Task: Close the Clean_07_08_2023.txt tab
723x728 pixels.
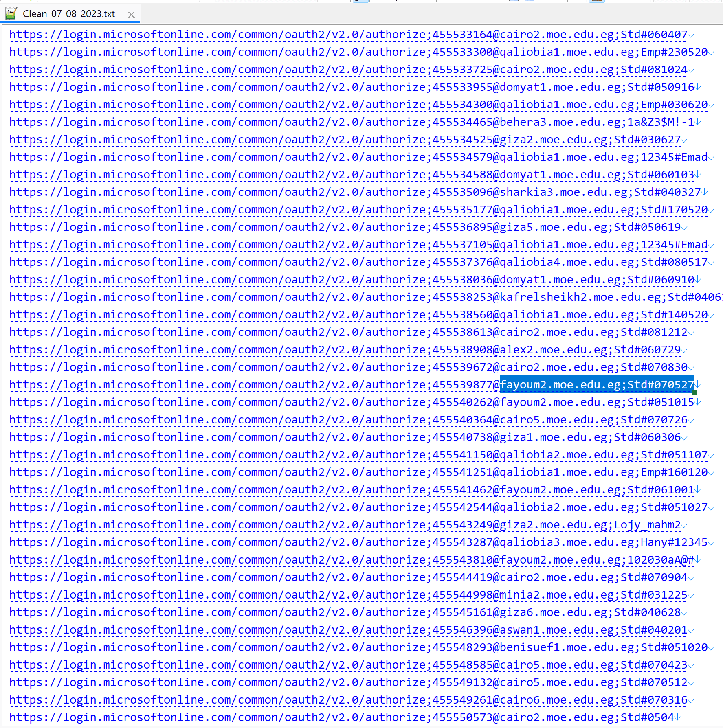Action: (131, 15)
